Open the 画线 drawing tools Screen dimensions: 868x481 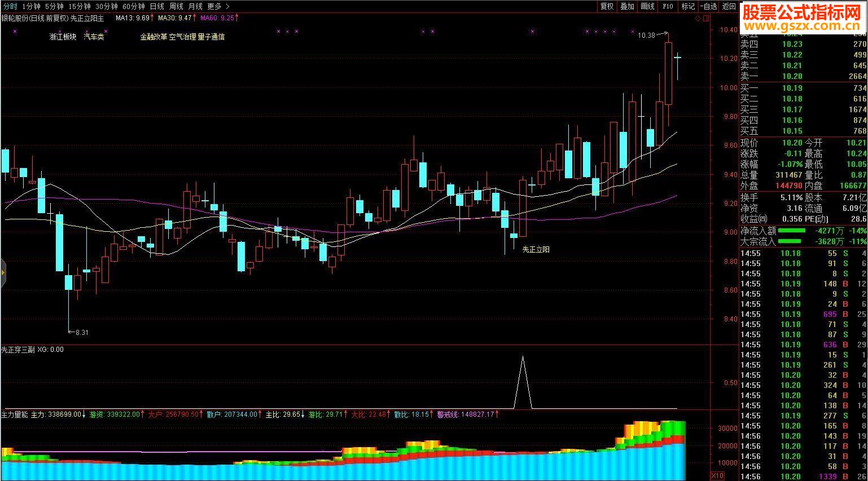click(x=647, y=6)
